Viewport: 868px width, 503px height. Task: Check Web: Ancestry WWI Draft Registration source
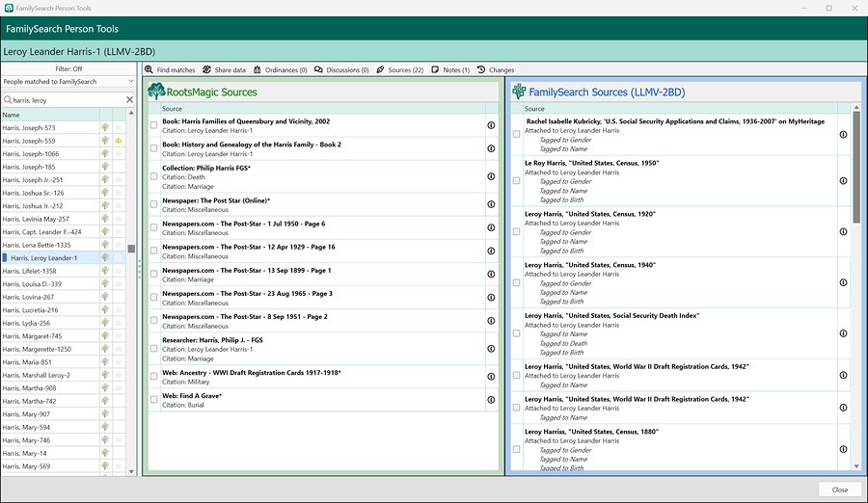pos(154,377)
